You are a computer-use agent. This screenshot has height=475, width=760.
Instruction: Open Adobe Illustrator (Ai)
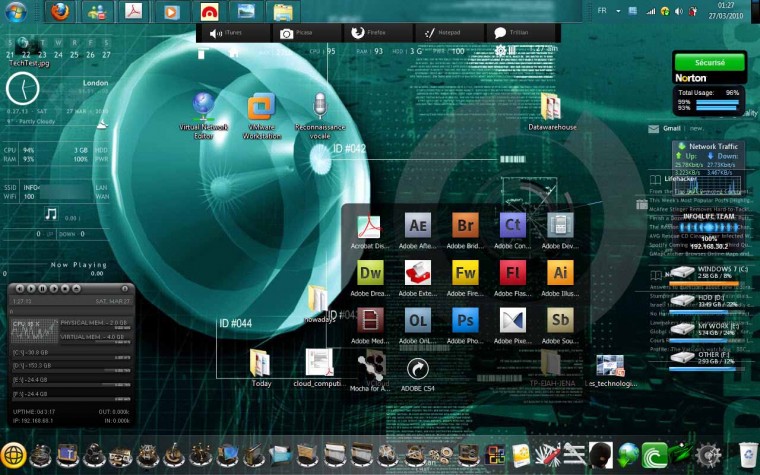560,273
